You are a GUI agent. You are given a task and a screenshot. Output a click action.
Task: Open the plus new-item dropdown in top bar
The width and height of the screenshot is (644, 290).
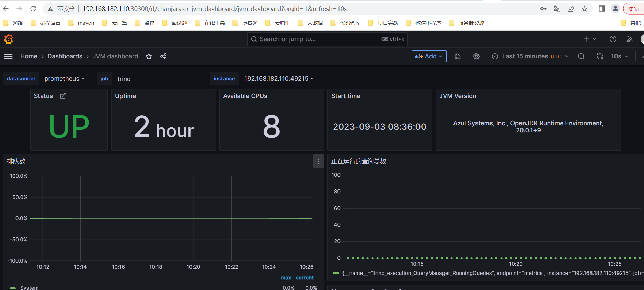click(590, 39)
